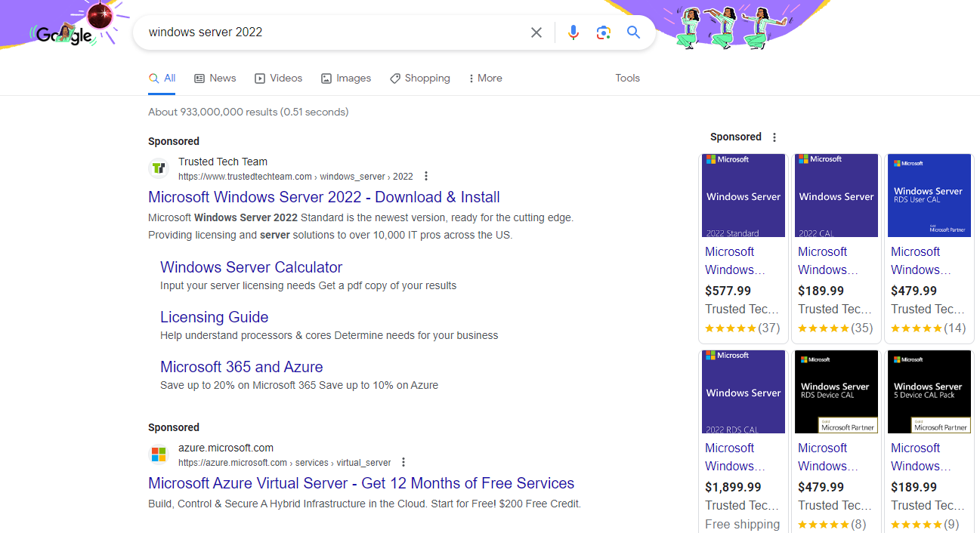Open the Licensing Guide sitelink
This screenshot has height=533, width=980.
(215, 317)
